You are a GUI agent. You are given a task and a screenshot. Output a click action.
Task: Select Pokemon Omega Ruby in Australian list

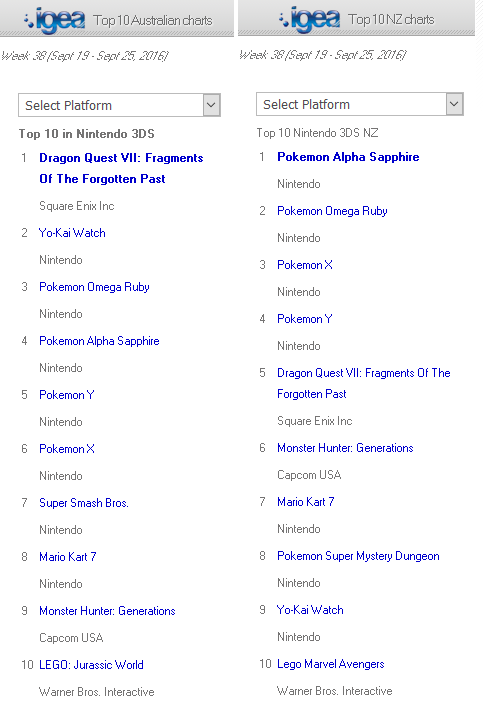tap(94, 287)
